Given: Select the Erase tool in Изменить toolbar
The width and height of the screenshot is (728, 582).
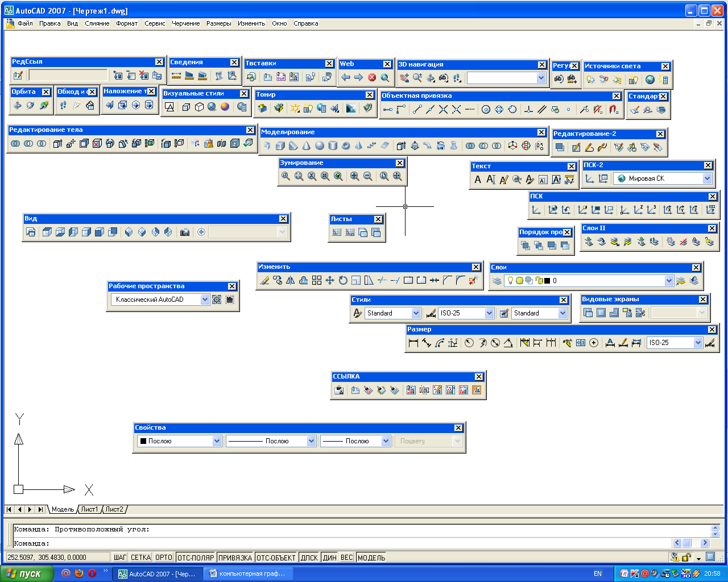Looking at the screenshot, I should [x=264, y=280].
